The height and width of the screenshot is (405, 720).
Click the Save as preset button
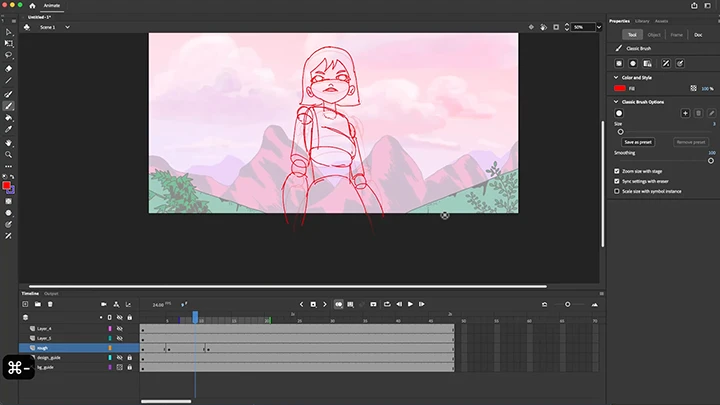637,142
